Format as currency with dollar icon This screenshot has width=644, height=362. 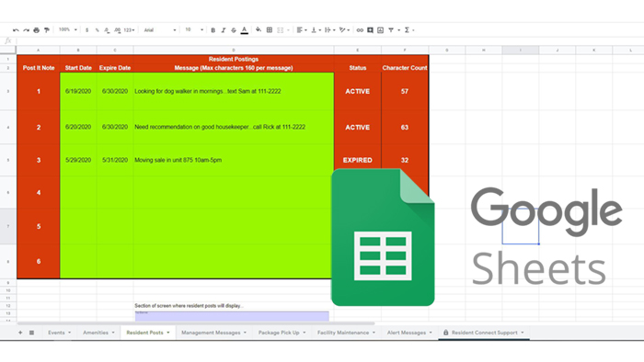pyautogui.click(x=86, y=30)
